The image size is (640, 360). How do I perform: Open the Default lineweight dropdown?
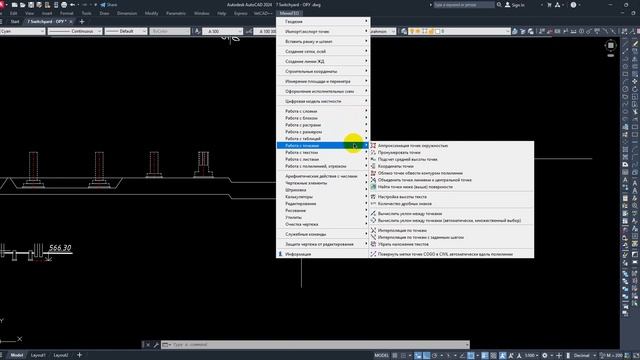[x=126, y=31]
